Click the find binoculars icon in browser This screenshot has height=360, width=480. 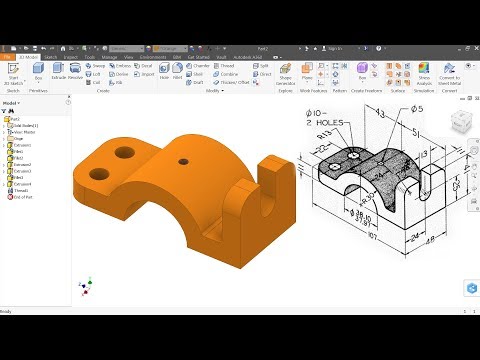pyautogui.click(x=11, y=111)
